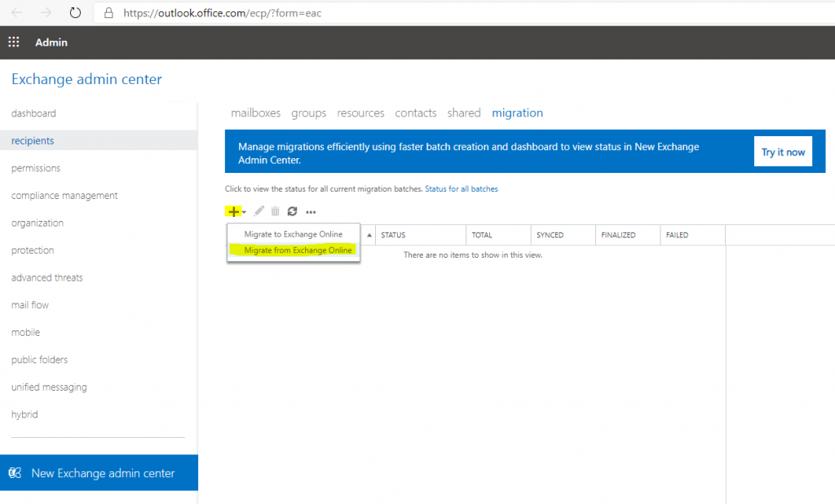Open mail flow in the sidebar
The height and width of the screenshot is (504, 835).
coord(30,305)
